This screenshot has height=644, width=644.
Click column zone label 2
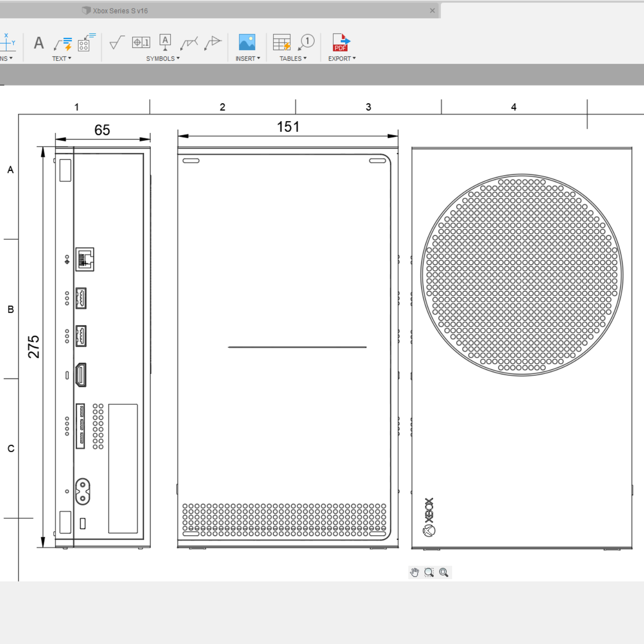[x=222, y=107]
